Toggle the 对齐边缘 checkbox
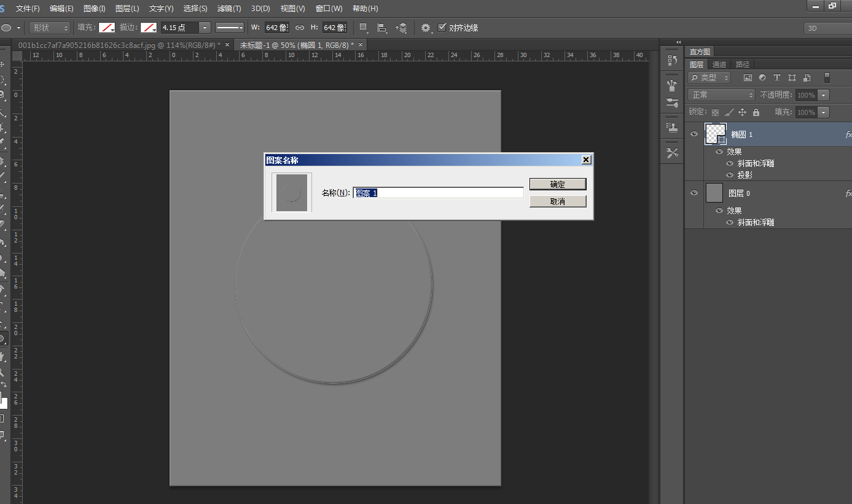Image resolution: width=852 pixels, height=504 pixels. (x=442, y=28)
